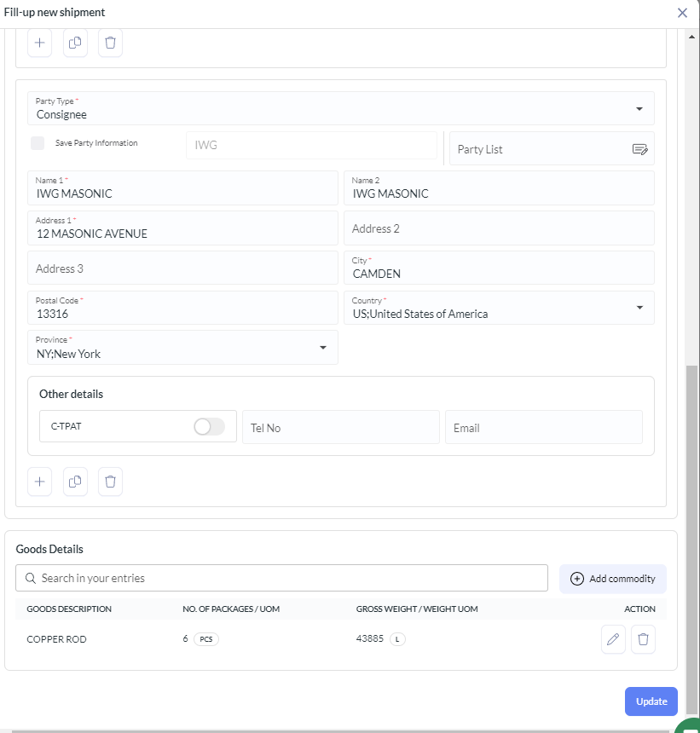Click the Search in your entries field
Screen dimensions: 700x733
(281, 578)
